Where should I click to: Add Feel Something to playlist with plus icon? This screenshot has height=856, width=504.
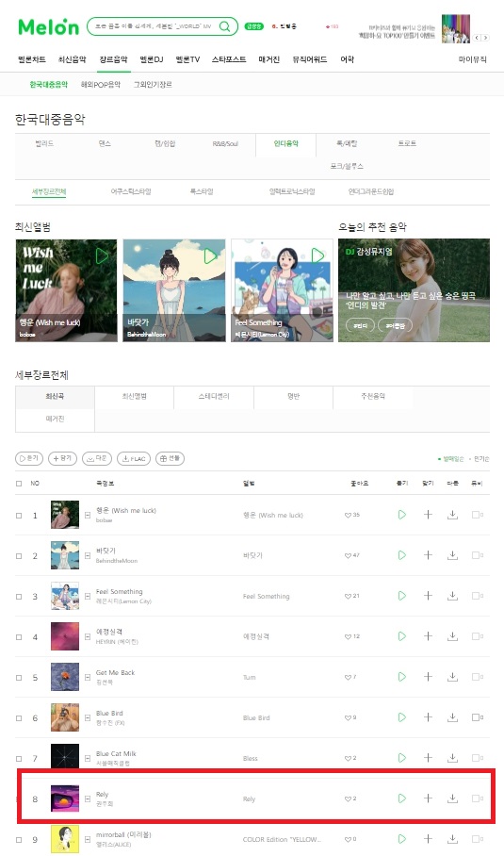tap(428, 596)
